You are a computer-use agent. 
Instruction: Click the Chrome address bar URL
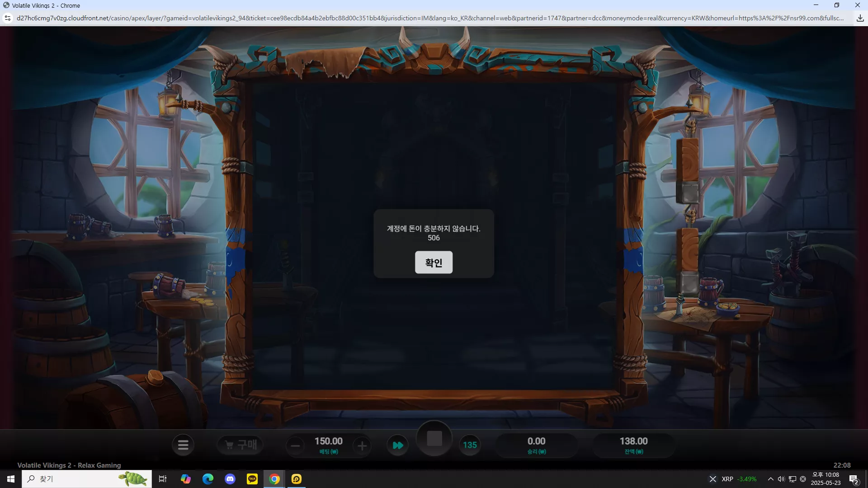tap(430, 18)
